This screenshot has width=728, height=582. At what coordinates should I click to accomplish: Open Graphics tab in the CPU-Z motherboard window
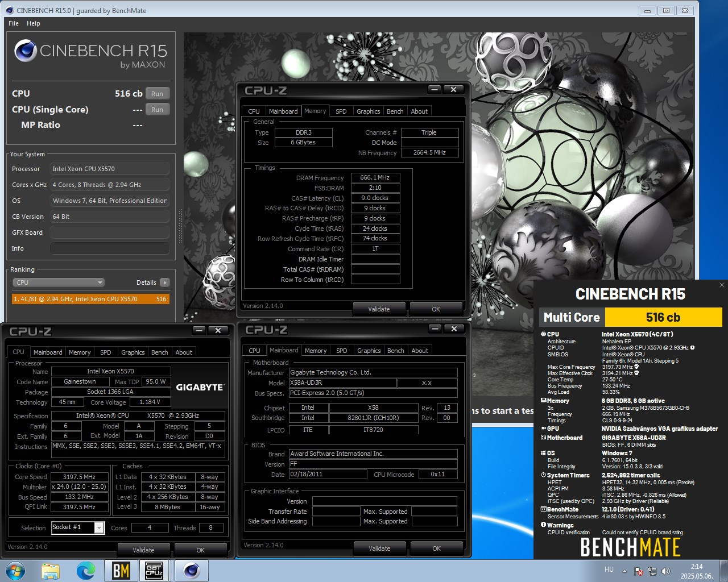pos(369,351)
